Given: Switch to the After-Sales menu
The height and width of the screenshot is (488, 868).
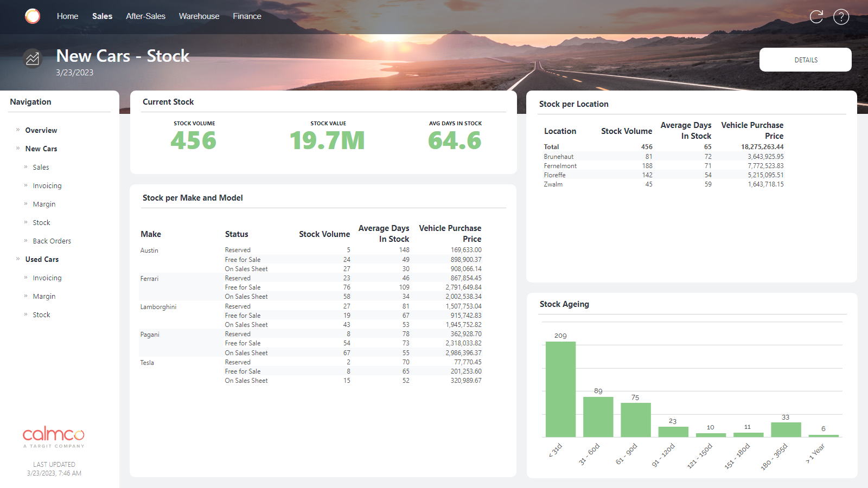Looking at the screenshot, I should [145, 16].
